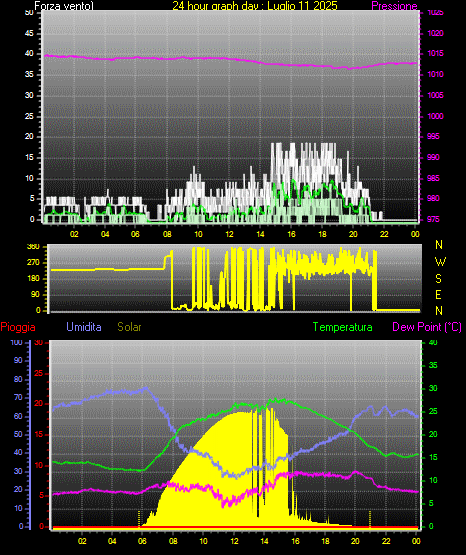Click the S wind direction letter
This screenshot has height=555, width=466.
tap(439, 279)
